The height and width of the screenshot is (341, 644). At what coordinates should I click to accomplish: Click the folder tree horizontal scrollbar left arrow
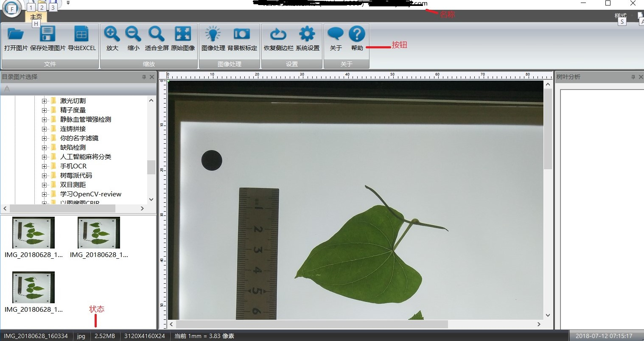[5, 209]
